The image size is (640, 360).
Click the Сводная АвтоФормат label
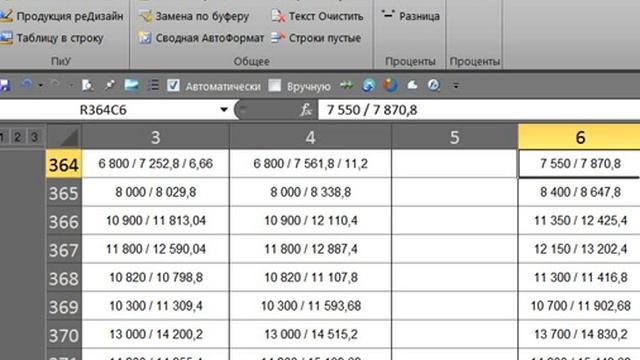pos(210,38)
